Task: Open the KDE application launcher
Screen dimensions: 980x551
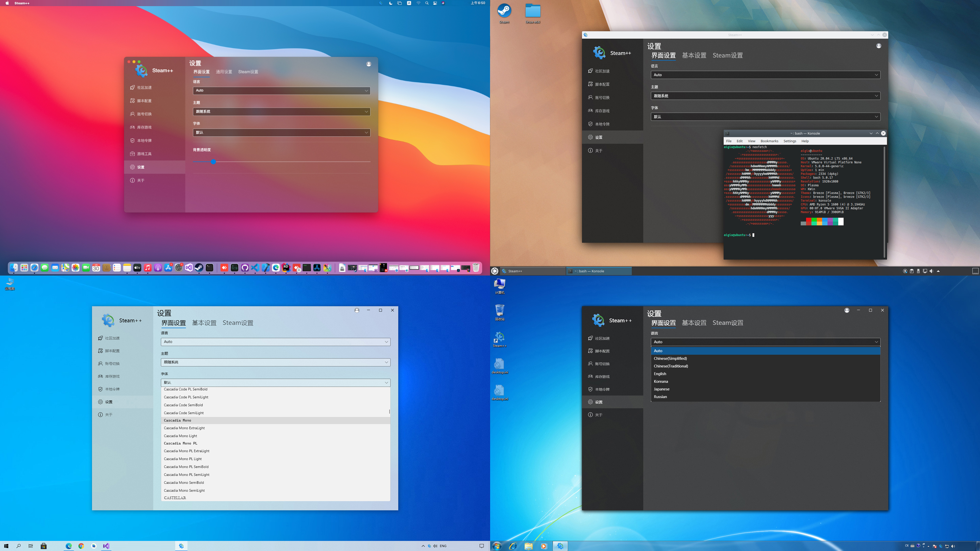Action: [x=494, y=271]
